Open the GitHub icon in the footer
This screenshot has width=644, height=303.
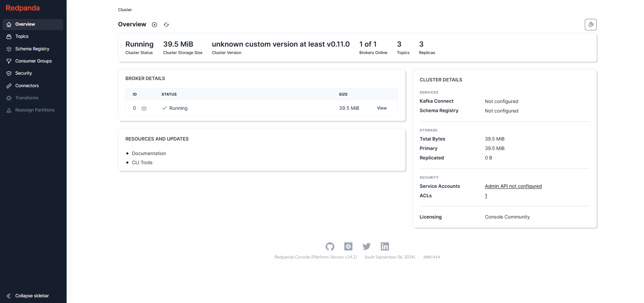tap(330, 247)
